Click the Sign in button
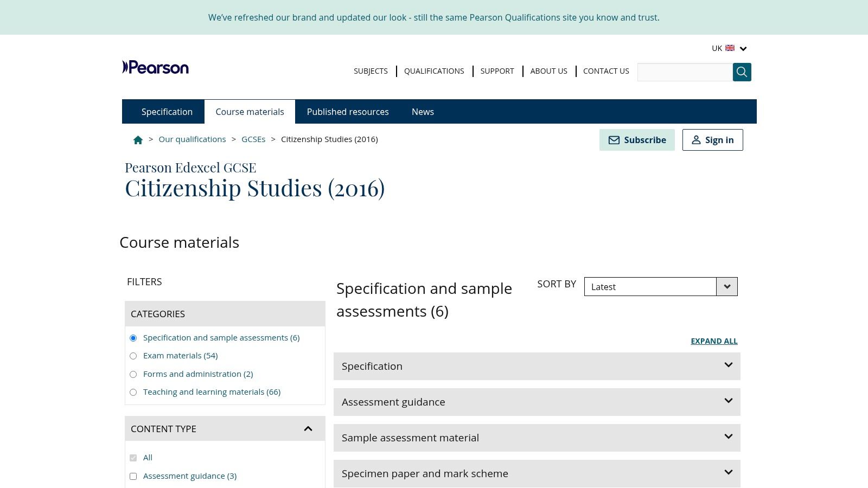The width and height of the screenshot is (868, 488). [x=712, y=140]
